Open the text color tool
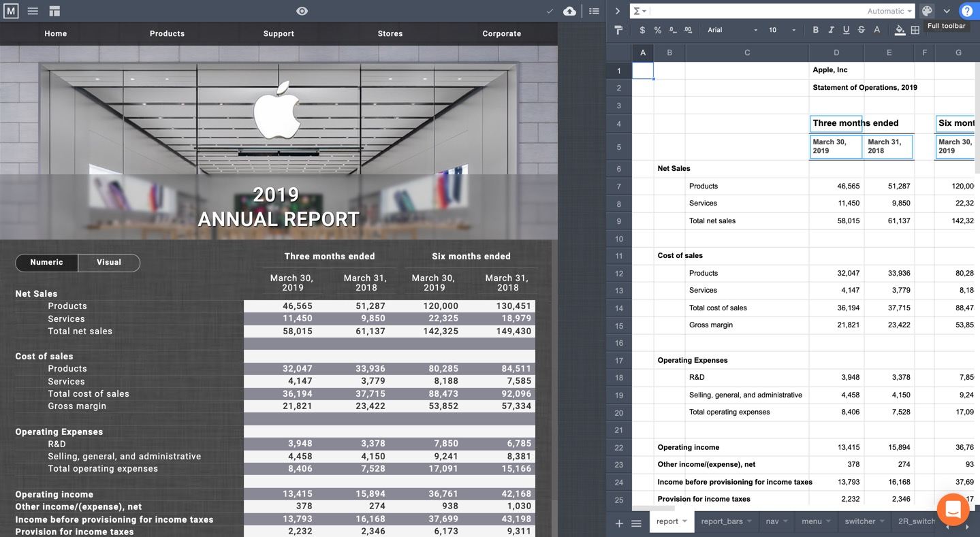The height and width of the screenshot is (537, 980). tap(876, 30)
